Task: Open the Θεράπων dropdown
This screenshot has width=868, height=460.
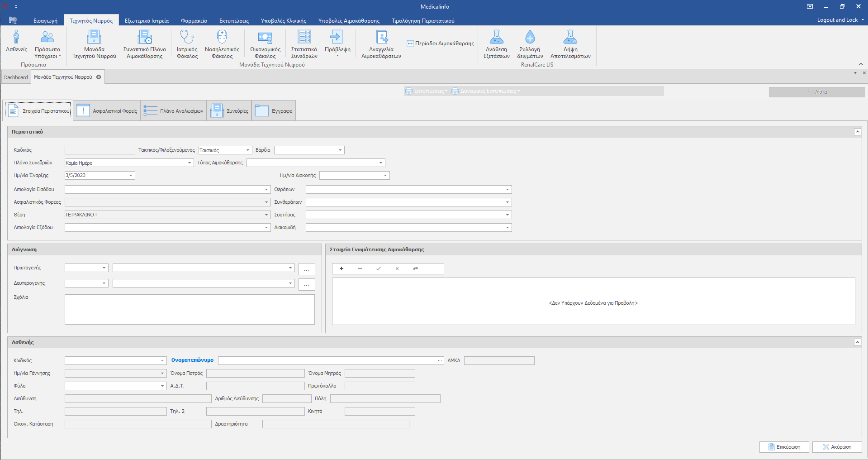Action: (508, 190)
